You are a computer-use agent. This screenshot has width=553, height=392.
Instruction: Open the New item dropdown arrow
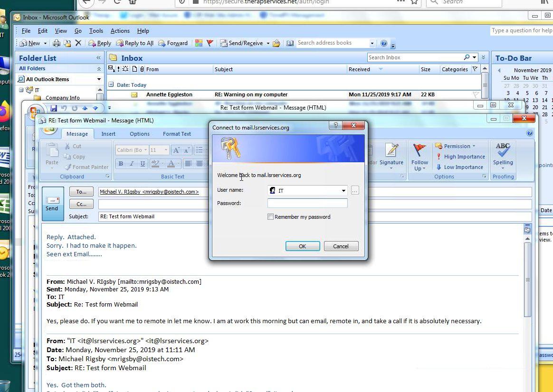(45, 43)
